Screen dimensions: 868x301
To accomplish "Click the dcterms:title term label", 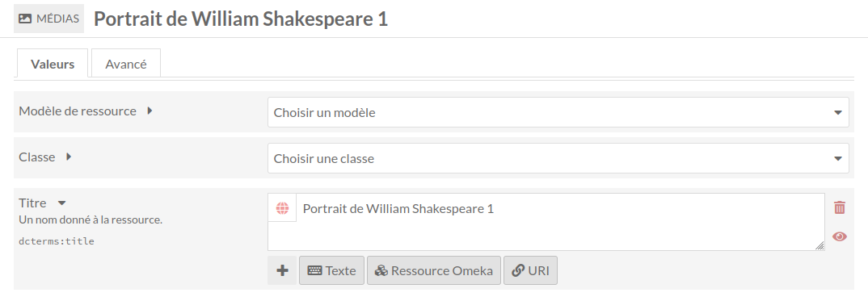I will (x=57, y=240).
